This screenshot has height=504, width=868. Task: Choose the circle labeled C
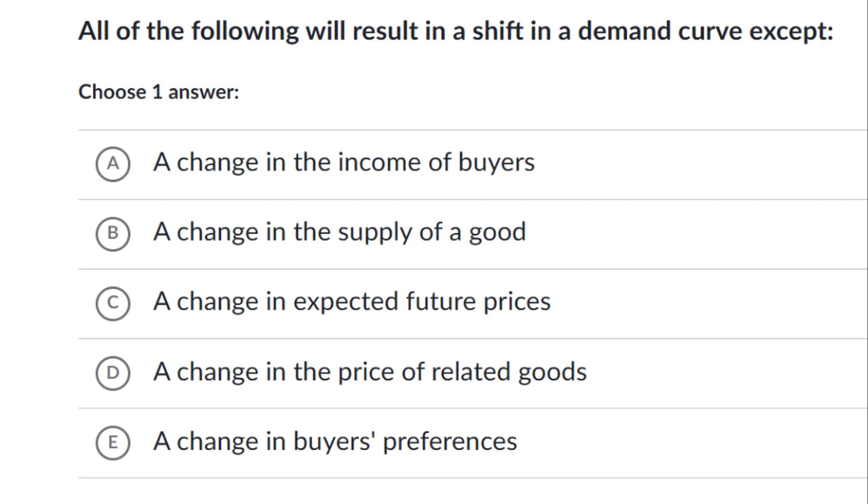tap(113, 303)
